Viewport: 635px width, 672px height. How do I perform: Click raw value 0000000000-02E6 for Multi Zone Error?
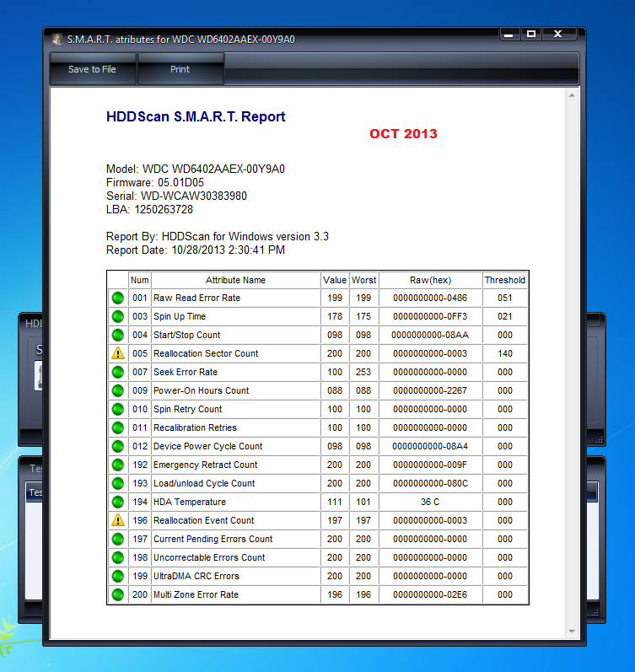coord(430,594)
